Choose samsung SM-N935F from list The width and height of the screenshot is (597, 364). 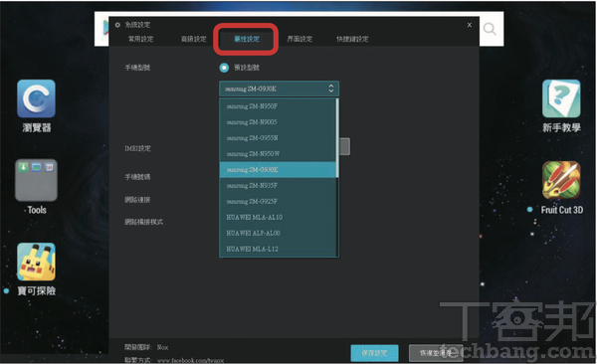coord(278,185)
